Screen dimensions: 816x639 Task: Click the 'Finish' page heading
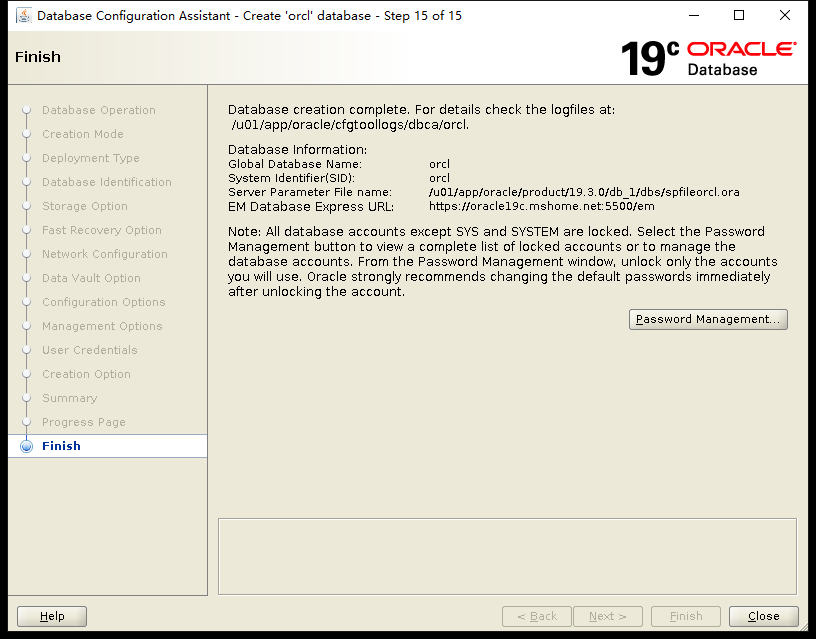point(37,57)
